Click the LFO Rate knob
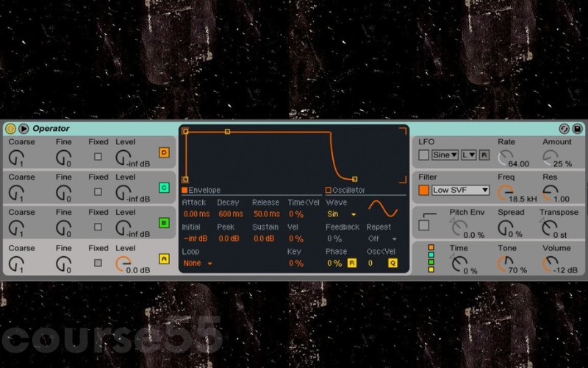The height and width of the screenshot is (368, 588). tap(506, 158)
